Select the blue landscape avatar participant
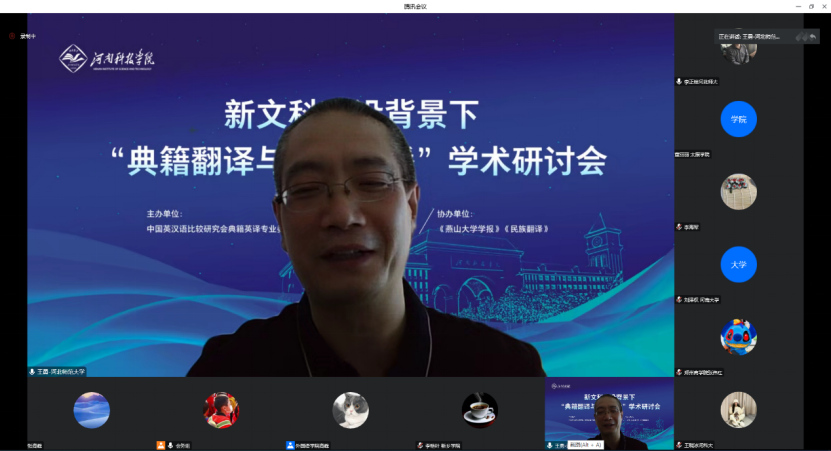Image resolution: width=831 pixels, height=451 pixels. coord(92,410)
